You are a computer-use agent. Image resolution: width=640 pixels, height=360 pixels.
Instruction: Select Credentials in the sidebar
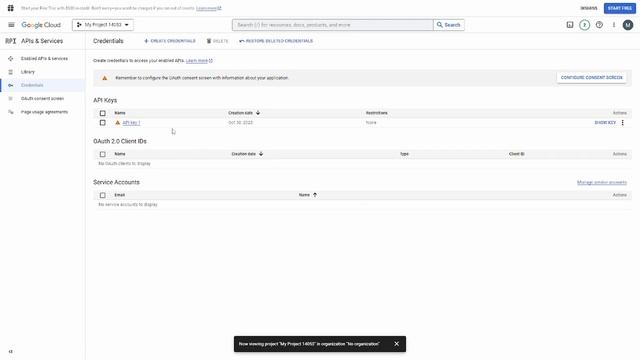(x=32, y=85)
